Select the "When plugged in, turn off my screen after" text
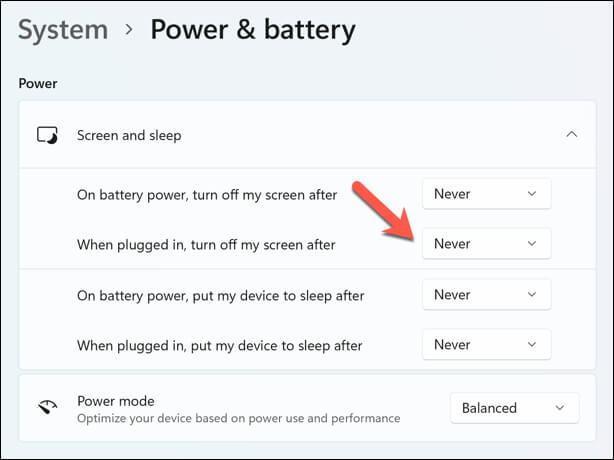 pyautogui.click(x=205, y=244)
